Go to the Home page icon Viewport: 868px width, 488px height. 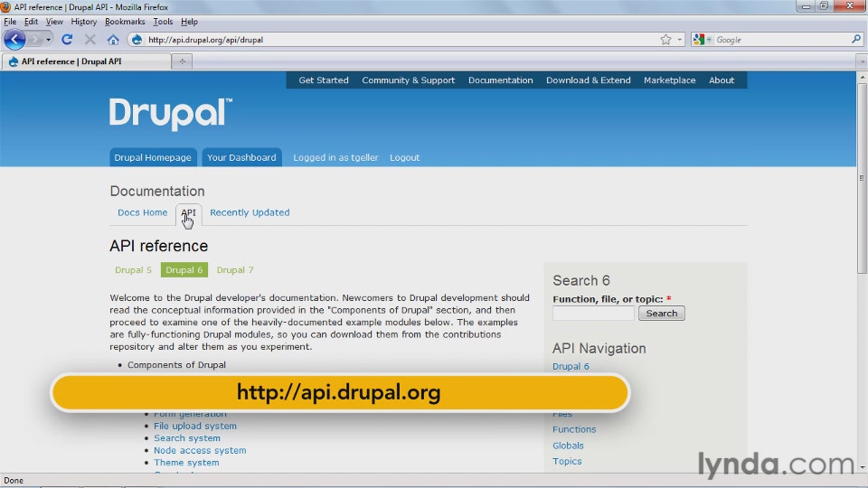113,40
